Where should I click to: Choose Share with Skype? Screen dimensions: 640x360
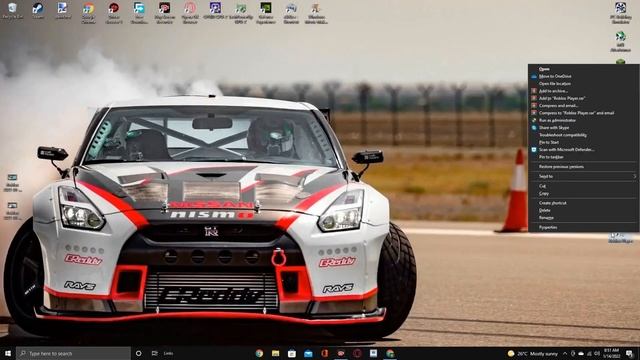(584, 128)
